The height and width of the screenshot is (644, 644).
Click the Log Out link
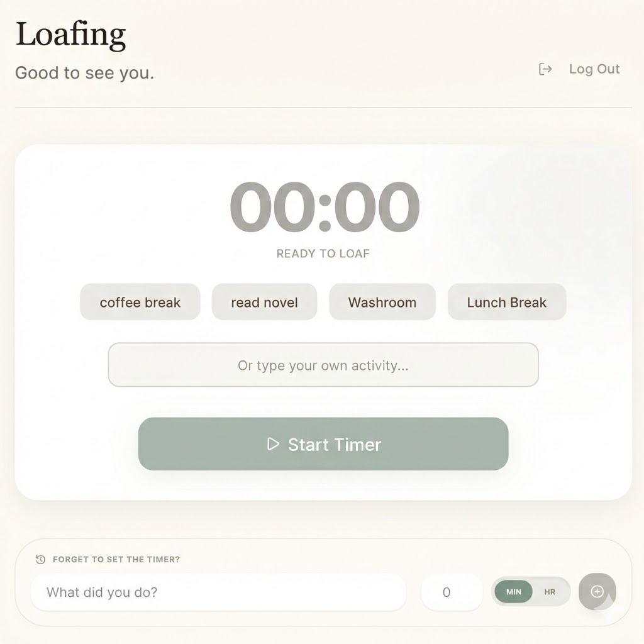(594, 69)
